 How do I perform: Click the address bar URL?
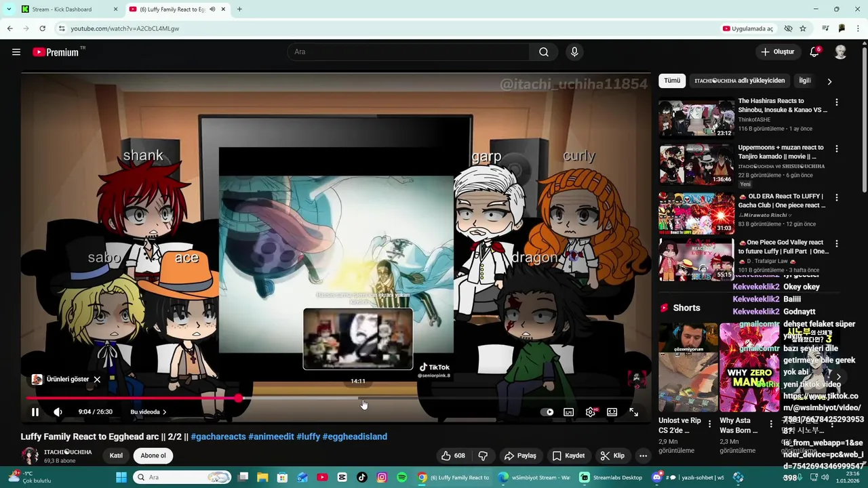[x=125, y=28]
